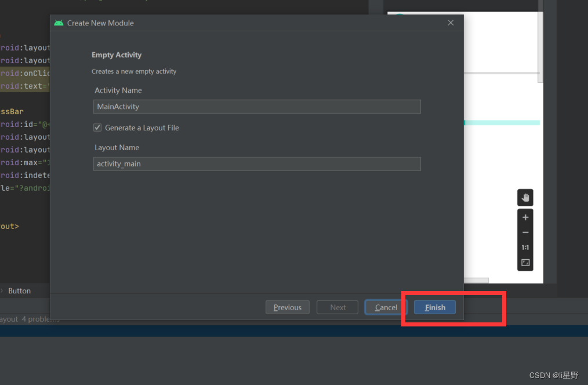Click the 'roid:indete' attribute line
The width and height of the screenshot is (588, 385).
(25, 175)
